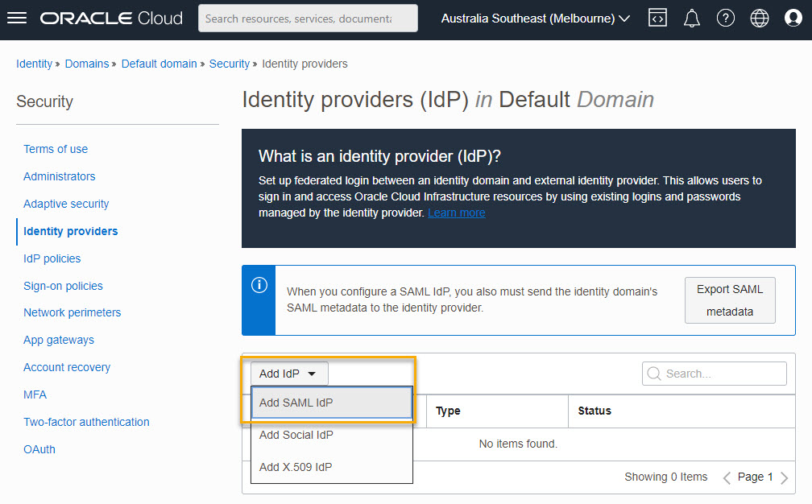Select Add Social IdP from the menu
This screenshot has height=504, width=812.
332,436
